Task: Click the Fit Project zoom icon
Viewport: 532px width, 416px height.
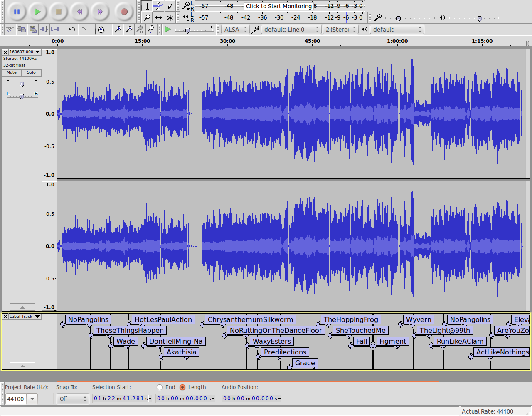Action: click(151, 29)
